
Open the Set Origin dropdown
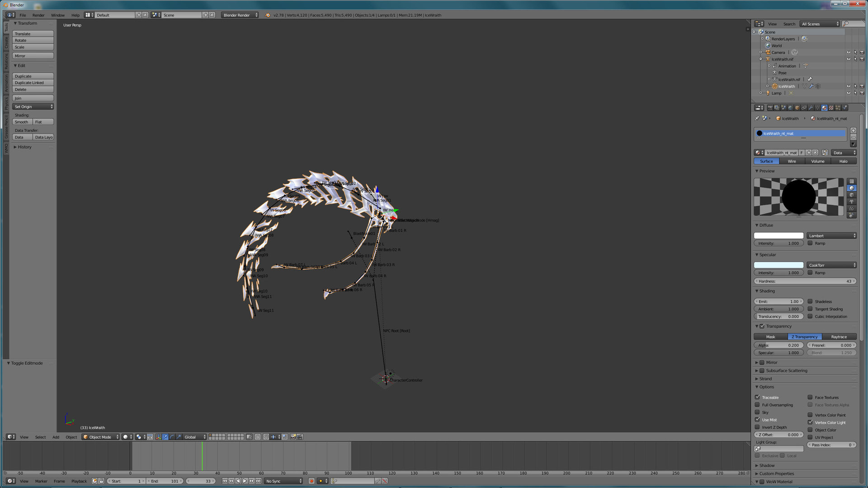coord(33,107)
